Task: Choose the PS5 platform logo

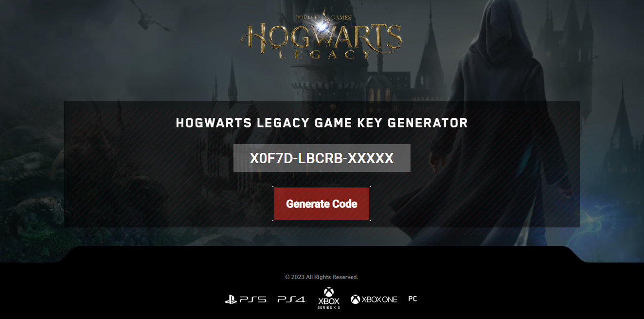Action: coord(246,300)
